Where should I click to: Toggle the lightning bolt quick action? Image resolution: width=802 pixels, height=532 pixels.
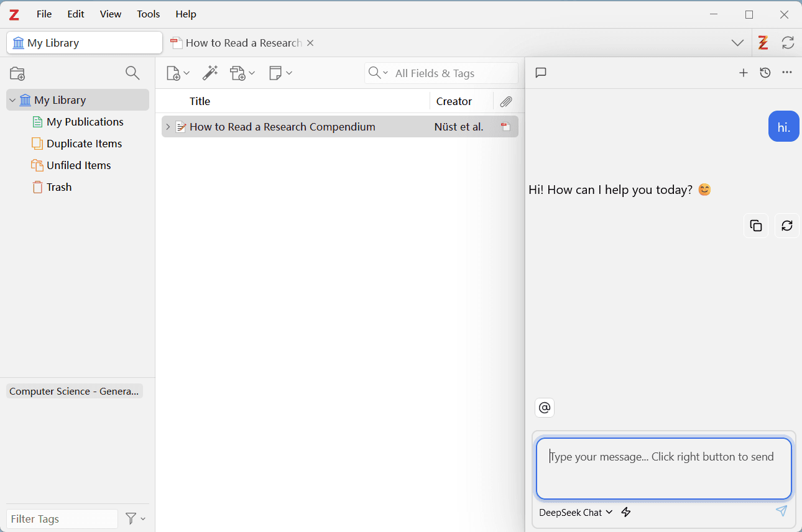click(626, 512)
